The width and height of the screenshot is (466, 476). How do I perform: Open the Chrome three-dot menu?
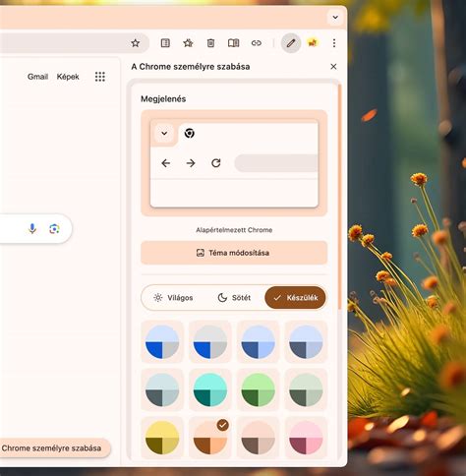coord(334,43)
